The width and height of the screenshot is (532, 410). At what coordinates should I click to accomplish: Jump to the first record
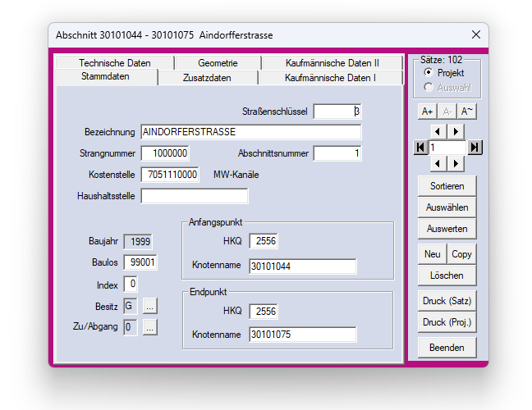click(421, 147)
